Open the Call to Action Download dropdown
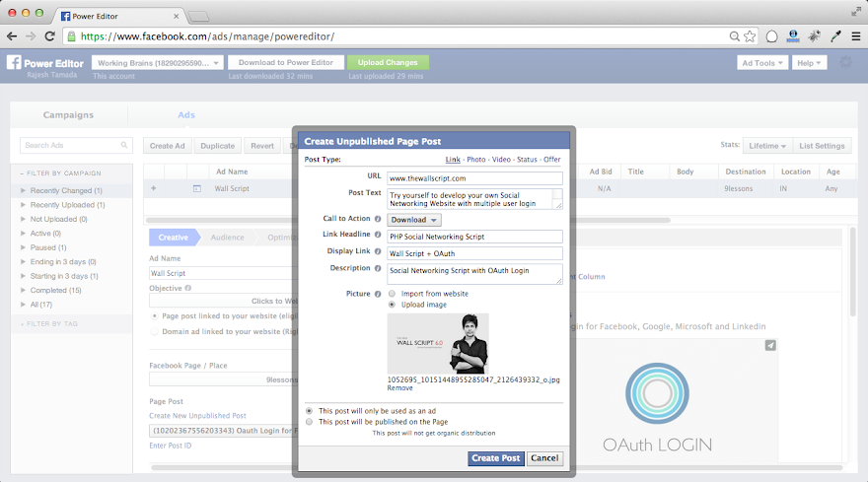 click(x=414, y=220)
